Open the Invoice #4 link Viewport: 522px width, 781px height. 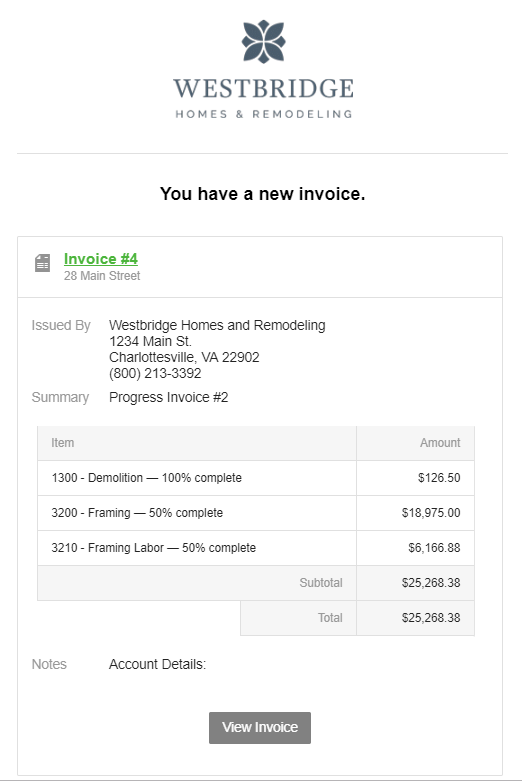tap(101, 259)
